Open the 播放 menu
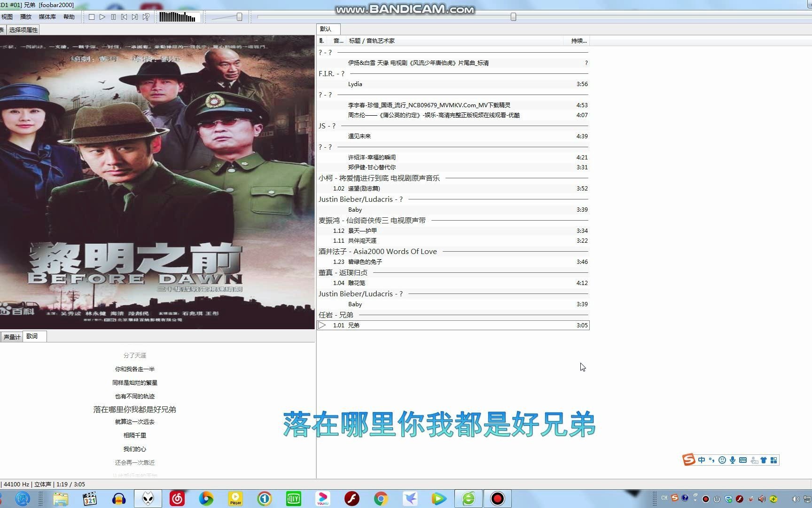Viewport: 812px width, 508px height. click(x=26, y=17)
